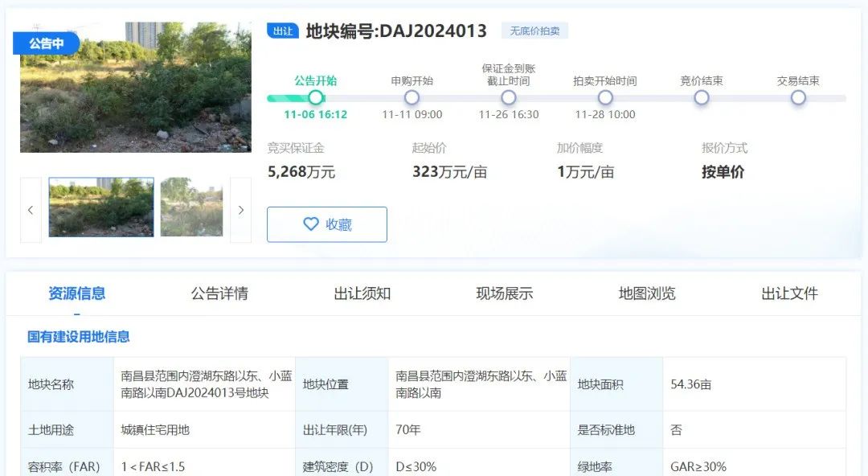Open the 地图浏览 tab
The width and height of the screenshot is (868, 476).
pos(647,293)
